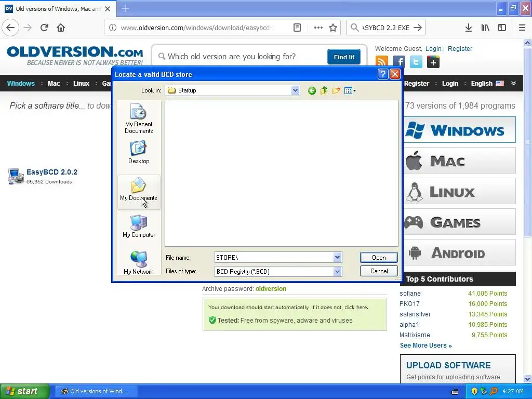Toggle reader view in address bar
The height and width of the screenshot is (399, 532).
[x=297, y=28]
